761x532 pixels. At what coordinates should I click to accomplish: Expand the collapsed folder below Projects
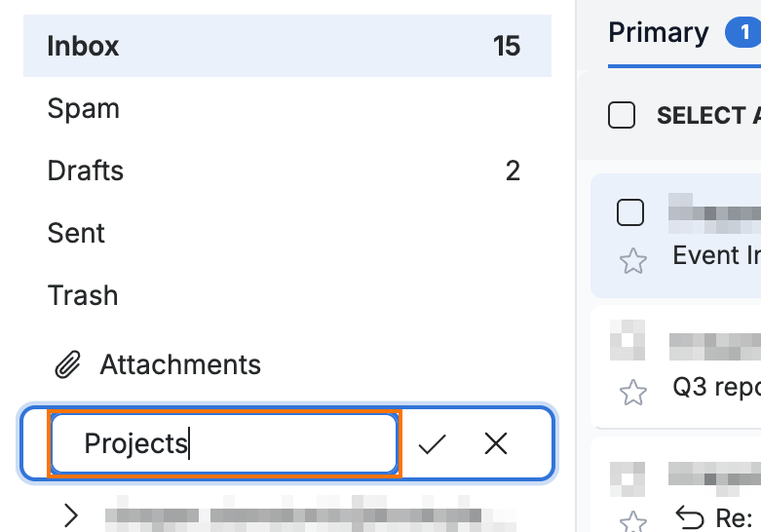[71, 515]
